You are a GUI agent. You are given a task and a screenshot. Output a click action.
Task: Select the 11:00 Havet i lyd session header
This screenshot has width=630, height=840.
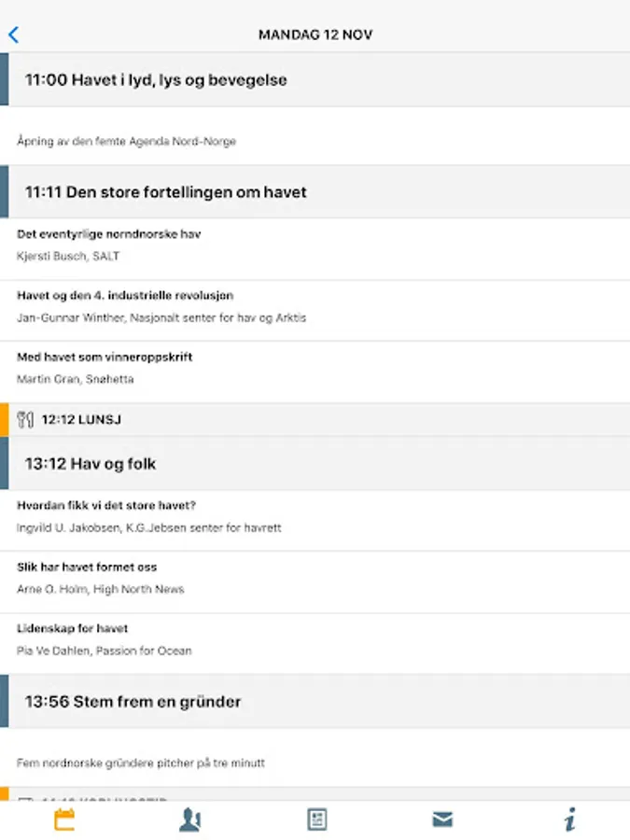point(156,80)
